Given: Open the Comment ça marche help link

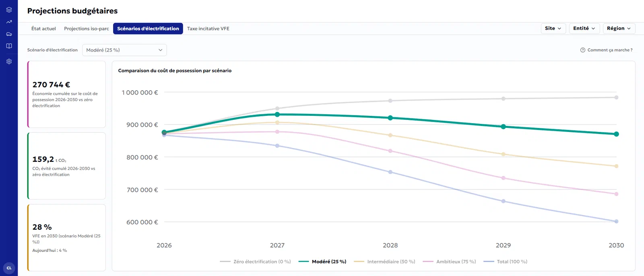Looking at the screenshot, I should 607,50.
